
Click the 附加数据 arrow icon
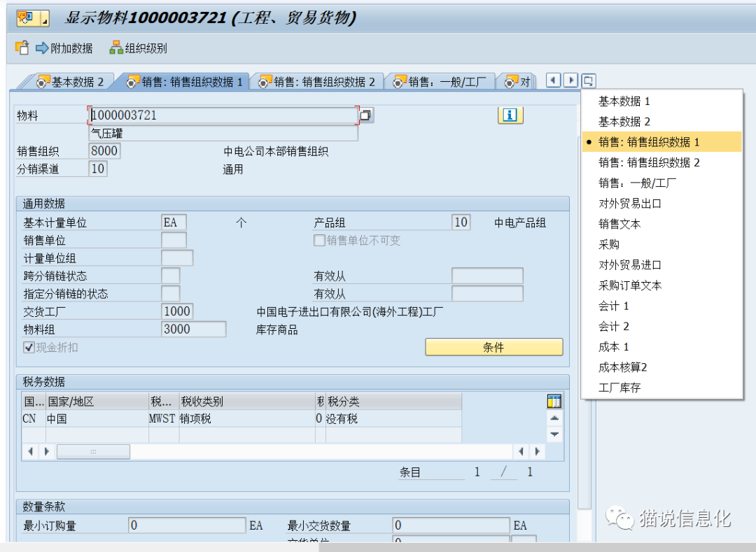click(42, 48)
